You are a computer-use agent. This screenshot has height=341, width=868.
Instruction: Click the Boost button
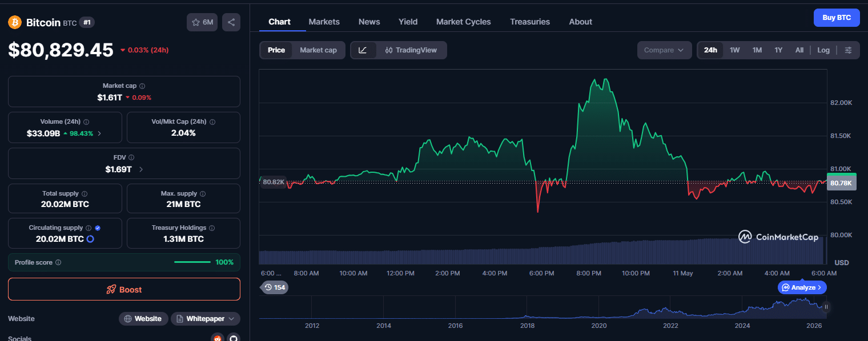124,289
